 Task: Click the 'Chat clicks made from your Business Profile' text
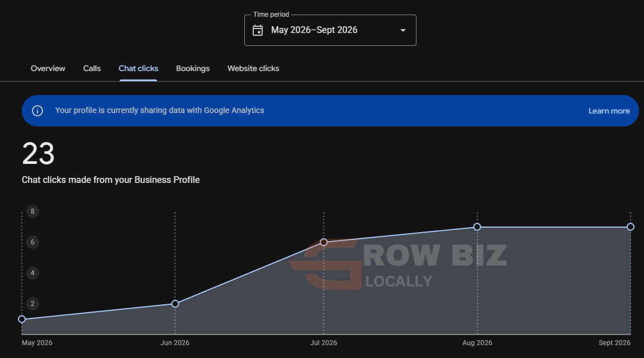point(111,180)
